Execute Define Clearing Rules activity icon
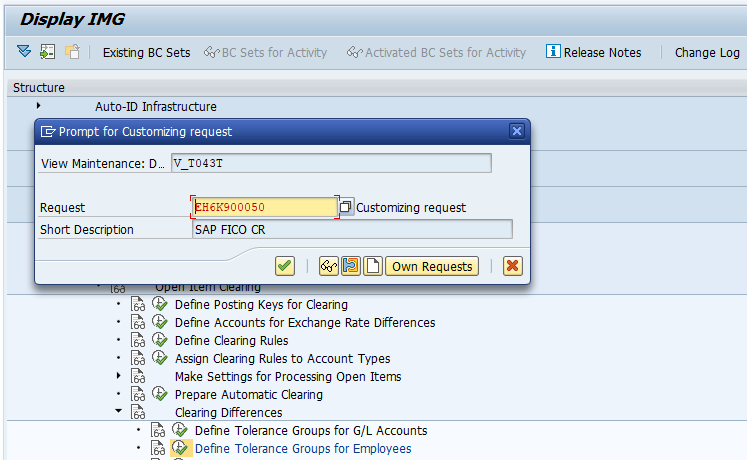This screenshot has width=747, height=460. tap(159, 341)
